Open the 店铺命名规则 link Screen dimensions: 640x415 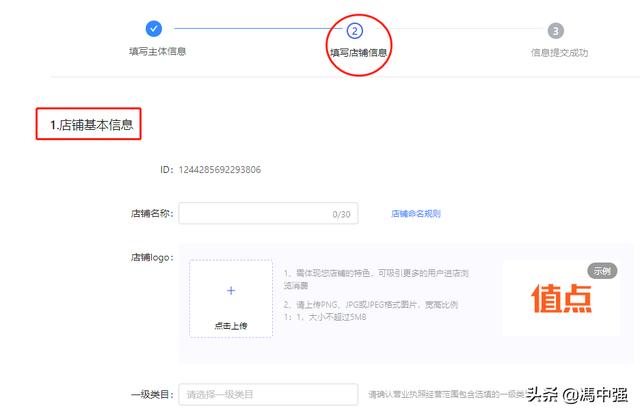pyautogui.click(x=416, y=213)
